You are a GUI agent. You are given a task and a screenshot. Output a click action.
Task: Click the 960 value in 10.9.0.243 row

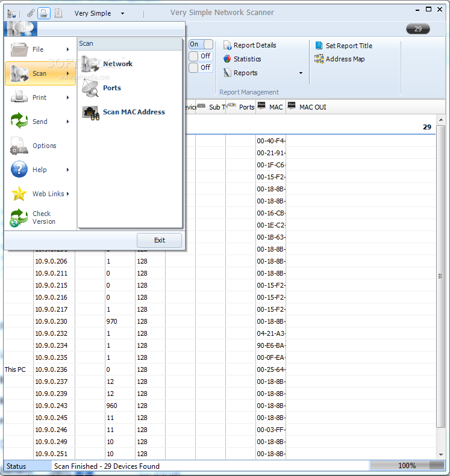pos(120,406)
